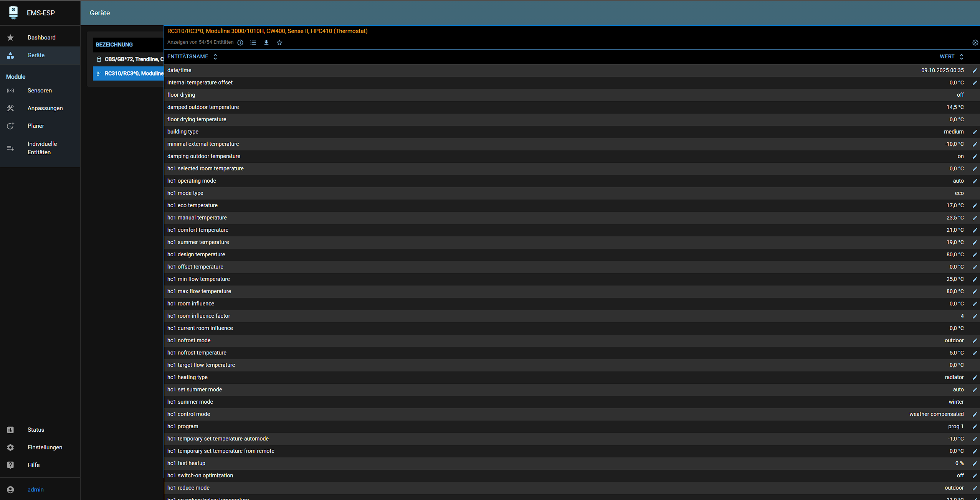The height and width of the screenshot is (500, 980).
Task: Go to Sensoren module
Action: [40, 91]
